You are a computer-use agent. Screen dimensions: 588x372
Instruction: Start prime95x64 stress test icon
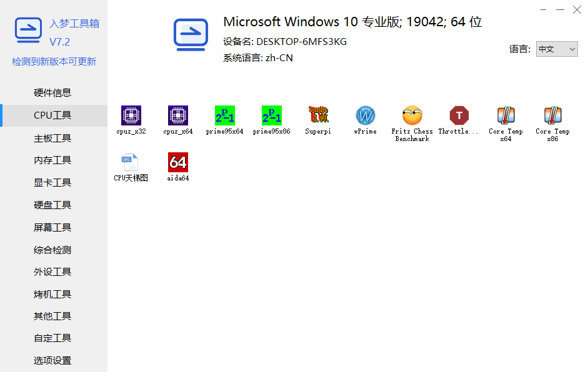(224, 115)
